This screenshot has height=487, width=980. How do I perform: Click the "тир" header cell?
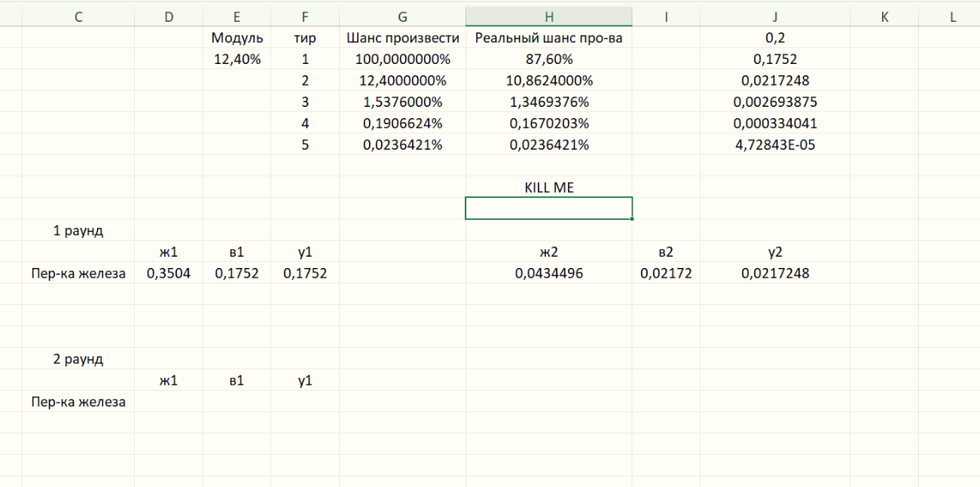(305, 38)
